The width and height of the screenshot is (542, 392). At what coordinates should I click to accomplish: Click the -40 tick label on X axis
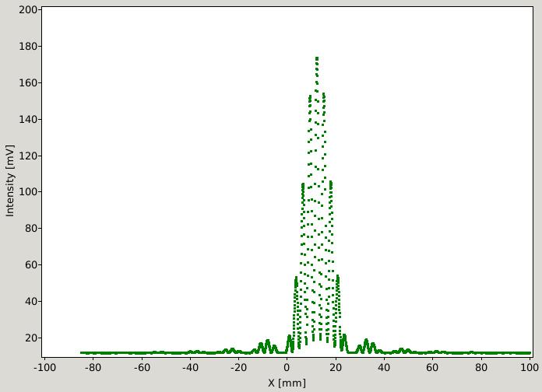pos(188,368)
